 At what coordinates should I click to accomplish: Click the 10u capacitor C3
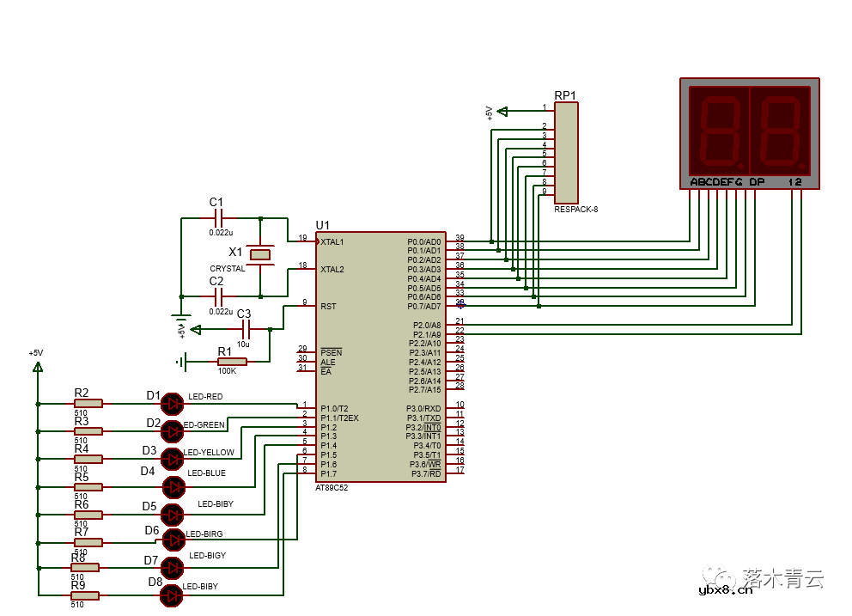coord(245,329)
